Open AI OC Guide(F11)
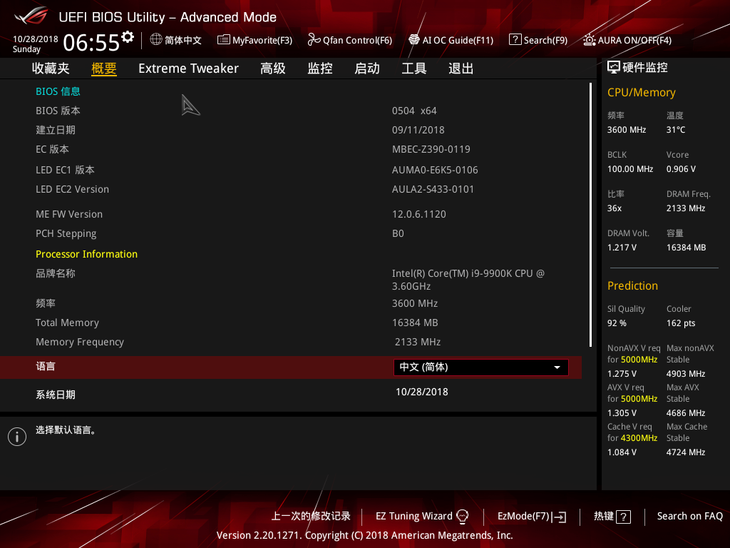Viewport: 730px width, 548px height. coord(451,40)
